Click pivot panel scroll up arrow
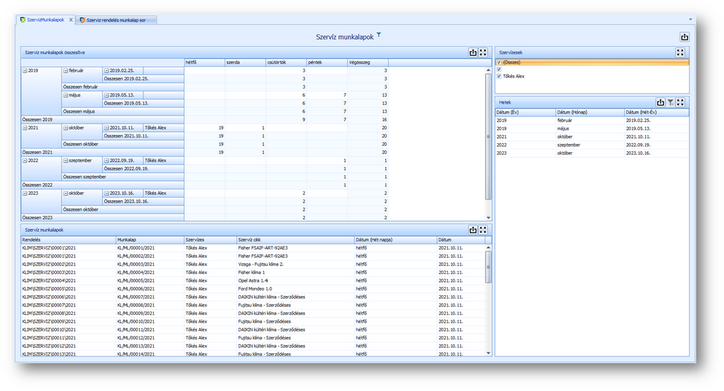 click(488, 70)
